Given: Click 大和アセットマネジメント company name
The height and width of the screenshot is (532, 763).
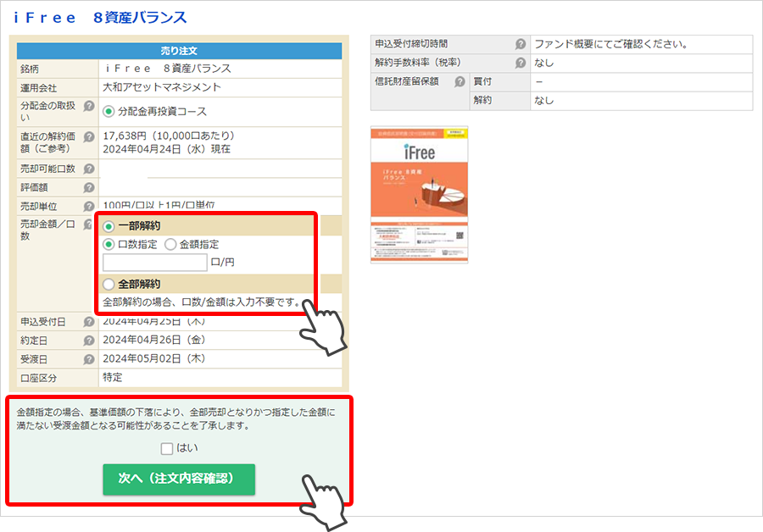Looking at the screenshot, I should tap(162, 87).
